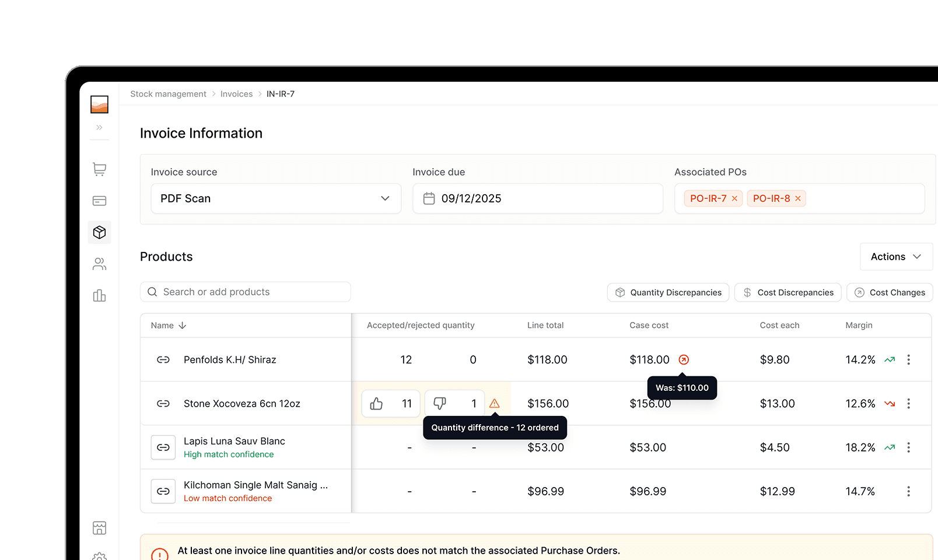Click the margin trend-up icon for Lapis Luna
The image size is (938, 560).
click(890, 447)
